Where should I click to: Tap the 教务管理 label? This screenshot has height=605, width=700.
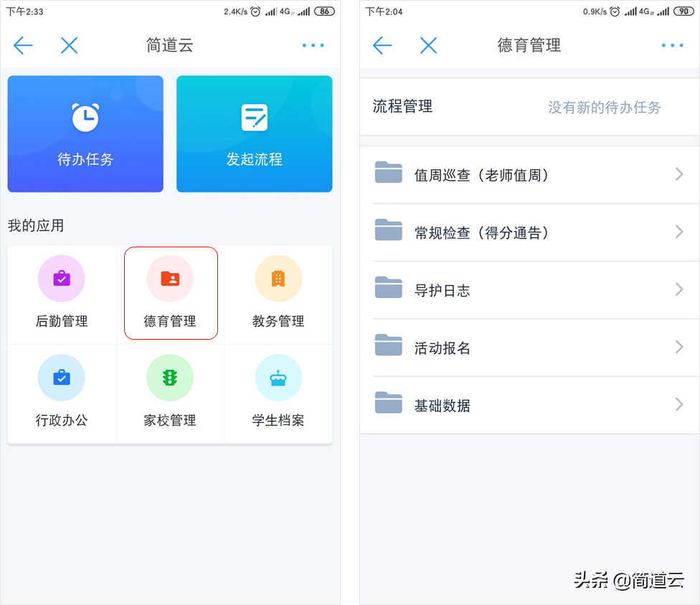pyautogui.click(x=278, y=321)
